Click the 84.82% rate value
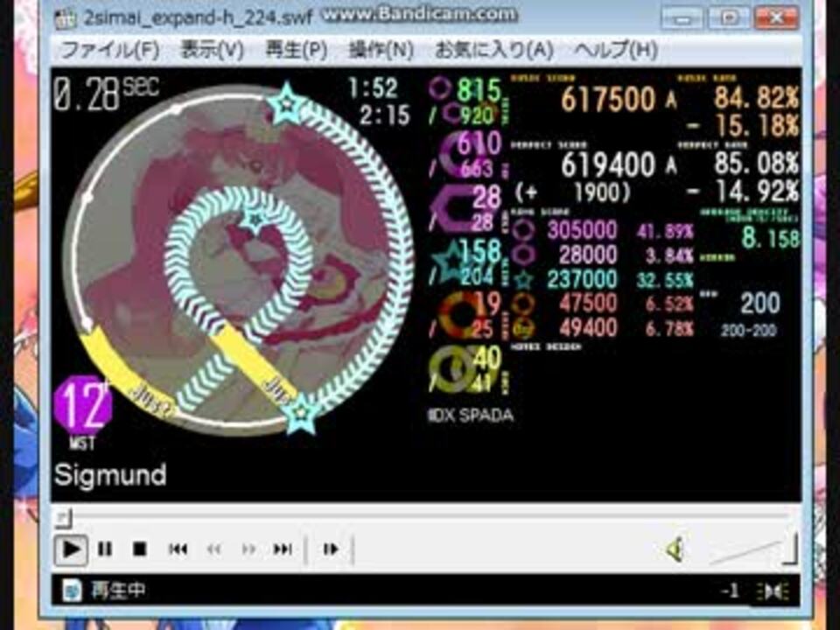Screen dimensions: 840x630 coord(756,97)
